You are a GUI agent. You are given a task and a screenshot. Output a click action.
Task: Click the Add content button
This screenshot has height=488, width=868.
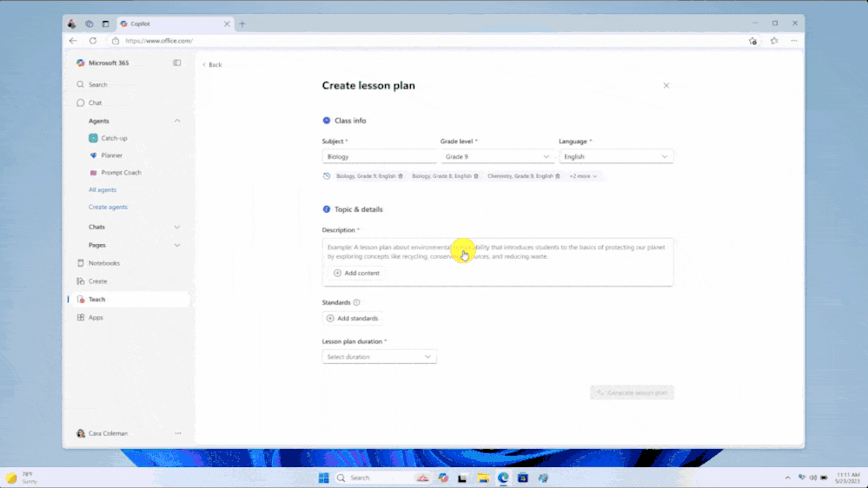[357, 274]
